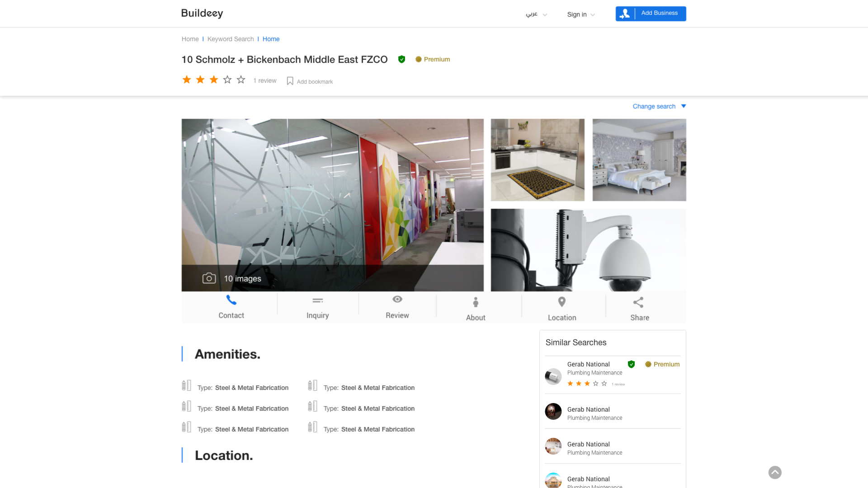Open the 1 review link

(x=265, y=81)
